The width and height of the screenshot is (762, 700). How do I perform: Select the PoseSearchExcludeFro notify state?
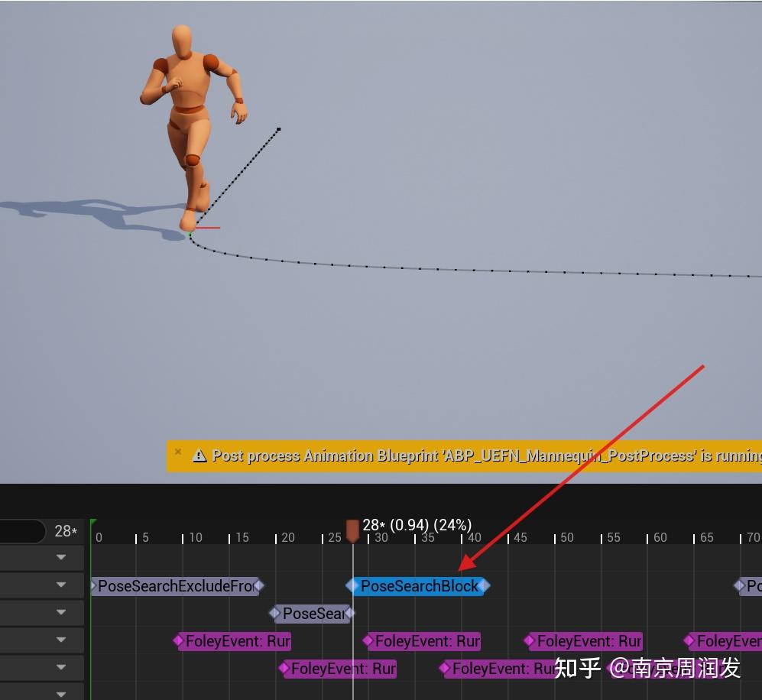[175, 586]
